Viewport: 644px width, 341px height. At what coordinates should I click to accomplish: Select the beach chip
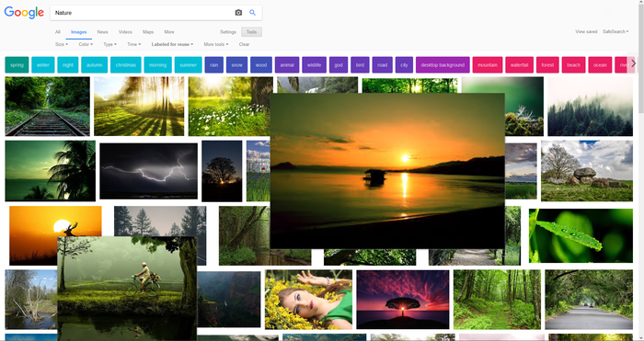pos(573,65)
